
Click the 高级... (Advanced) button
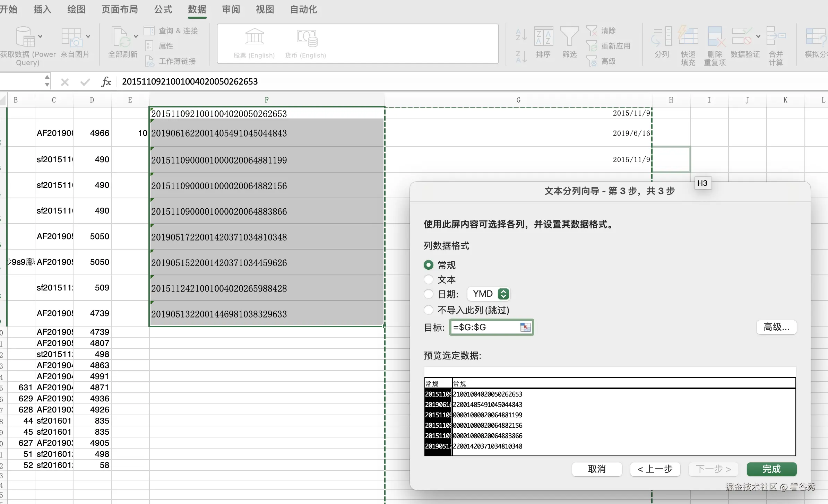tap(776, 327)
